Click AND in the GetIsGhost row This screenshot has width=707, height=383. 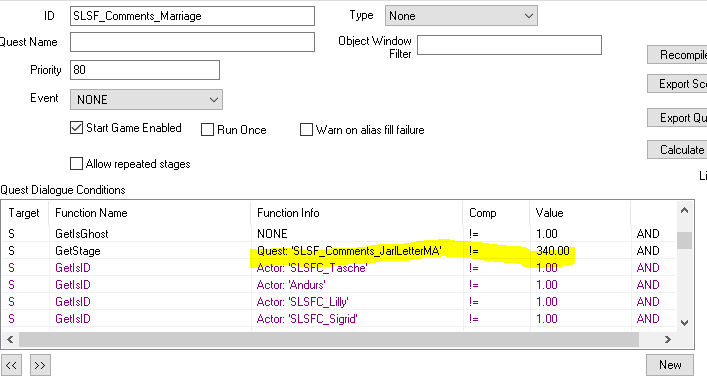tap(648, 234)
